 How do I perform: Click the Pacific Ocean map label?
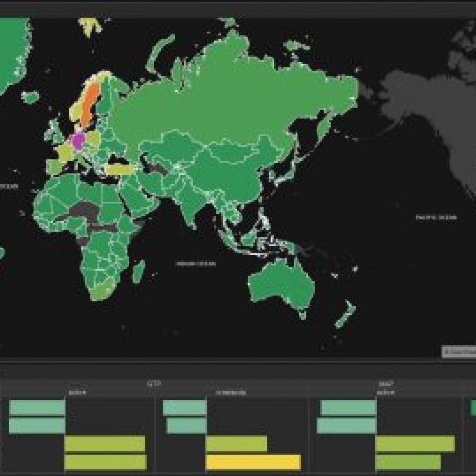tap(436, 217)
